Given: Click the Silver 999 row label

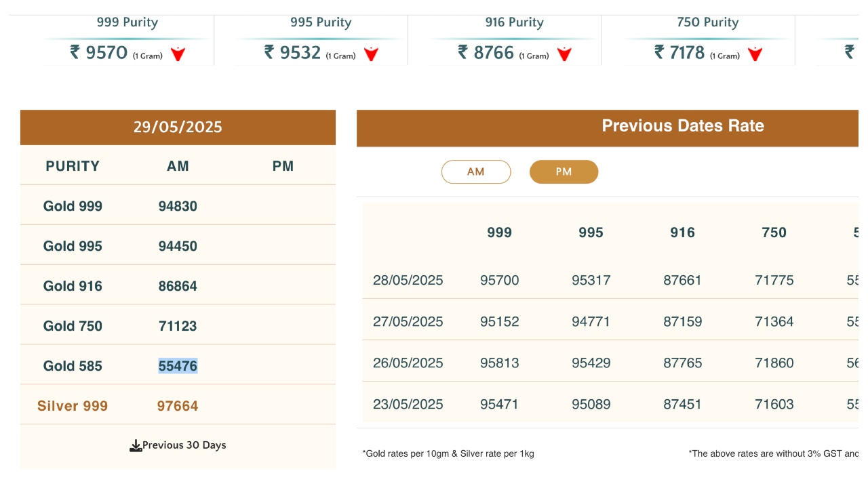Looking at the screenshot, I should coord(73,406).
